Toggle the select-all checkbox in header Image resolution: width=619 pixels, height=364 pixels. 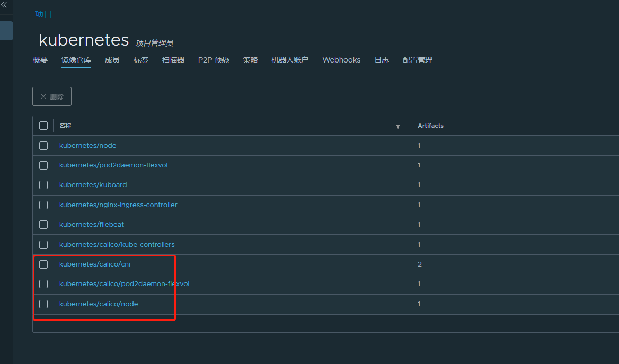tap(43, 126)
